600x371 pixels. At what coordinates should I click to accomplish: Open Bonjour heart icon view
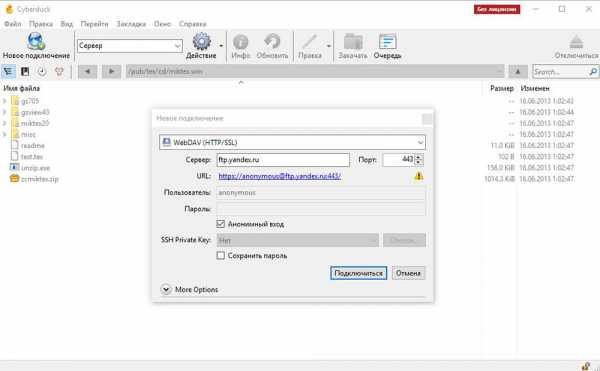[x=59, y=72]
